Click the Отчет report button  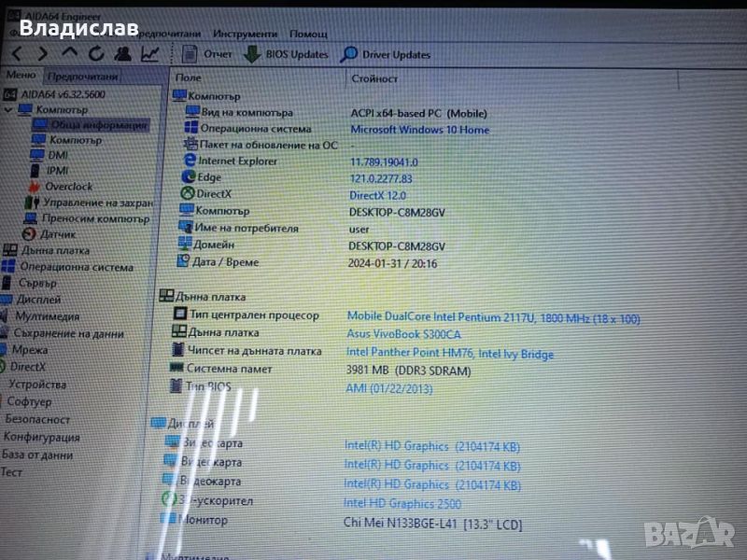click(206, 54)
